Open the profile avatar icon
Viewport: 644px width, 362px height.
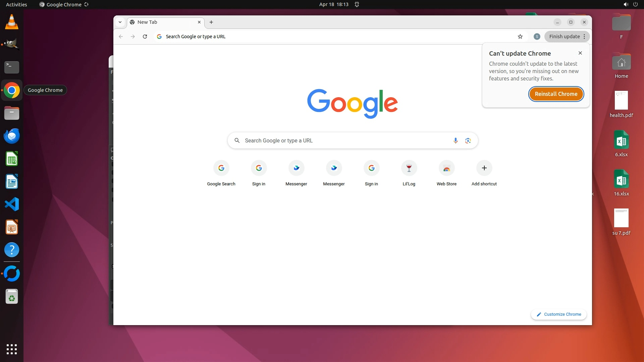[x=537, y=37]
